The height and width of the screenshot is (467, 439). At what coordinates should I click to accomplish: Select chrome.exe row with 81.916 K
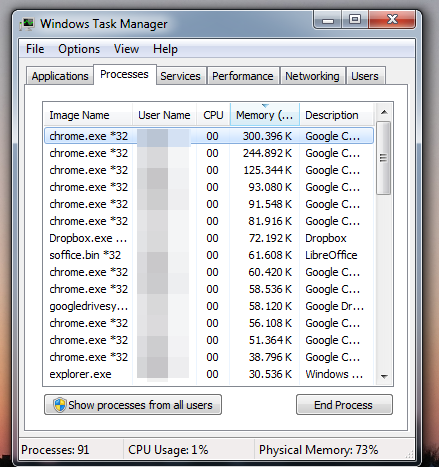coord(209,221)
